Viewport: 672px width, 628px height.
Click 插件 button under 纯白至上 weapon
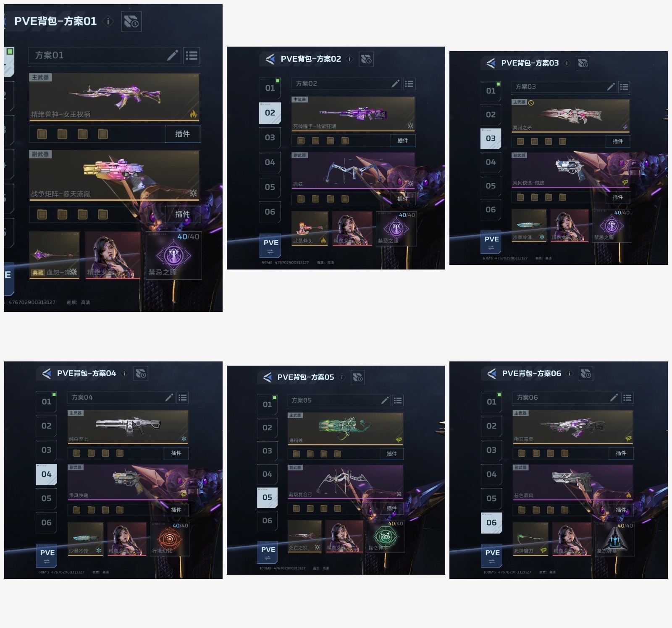coord(176,453)
